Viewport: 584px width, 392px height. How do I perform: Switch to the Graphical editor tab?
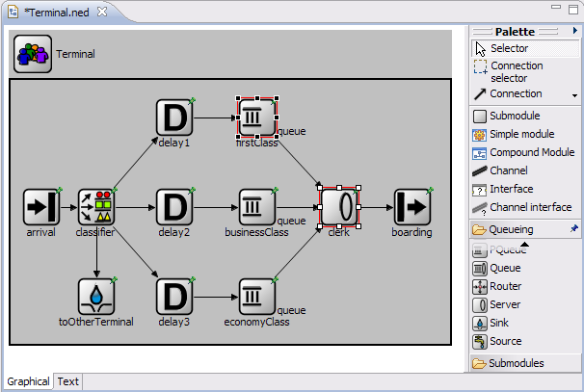point(28,381)
